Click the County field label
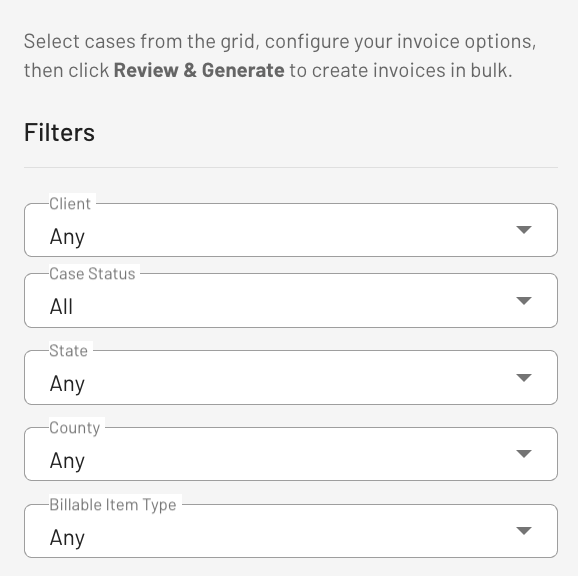Image resolution: width=578 pixels, height=576 pixels. tap(75, 428)
